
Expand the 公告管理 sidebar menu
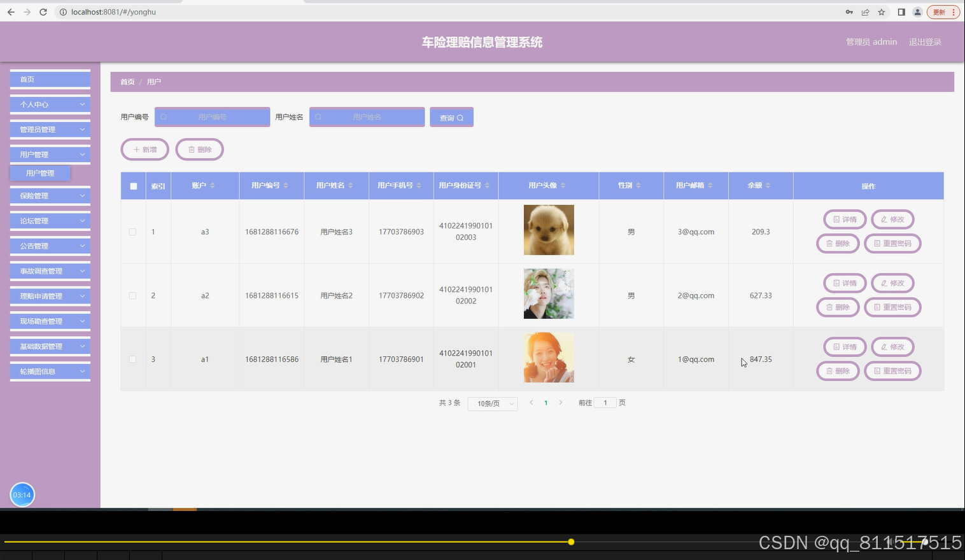pyautogui.click(x=50, y=246)
